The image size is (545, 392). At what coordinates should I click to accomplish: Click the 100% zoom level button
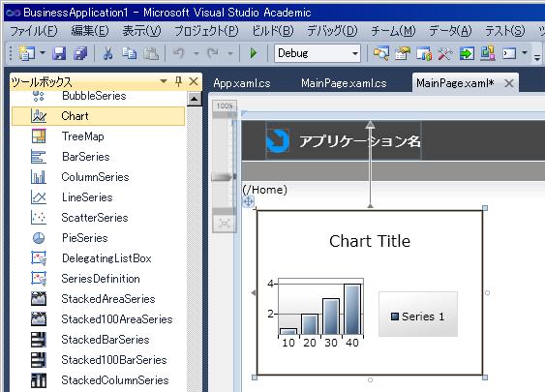tap(225, 106)
